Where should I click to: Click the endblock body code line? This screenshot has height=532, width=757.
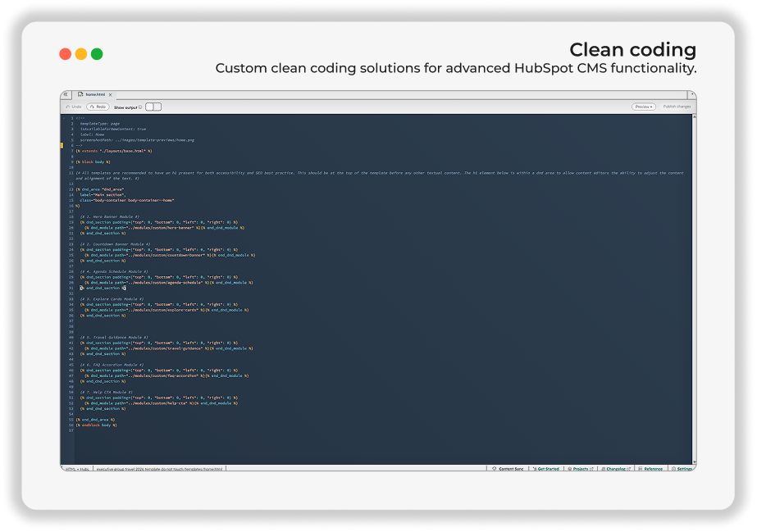pyautogui.click(x=96, y=425)
